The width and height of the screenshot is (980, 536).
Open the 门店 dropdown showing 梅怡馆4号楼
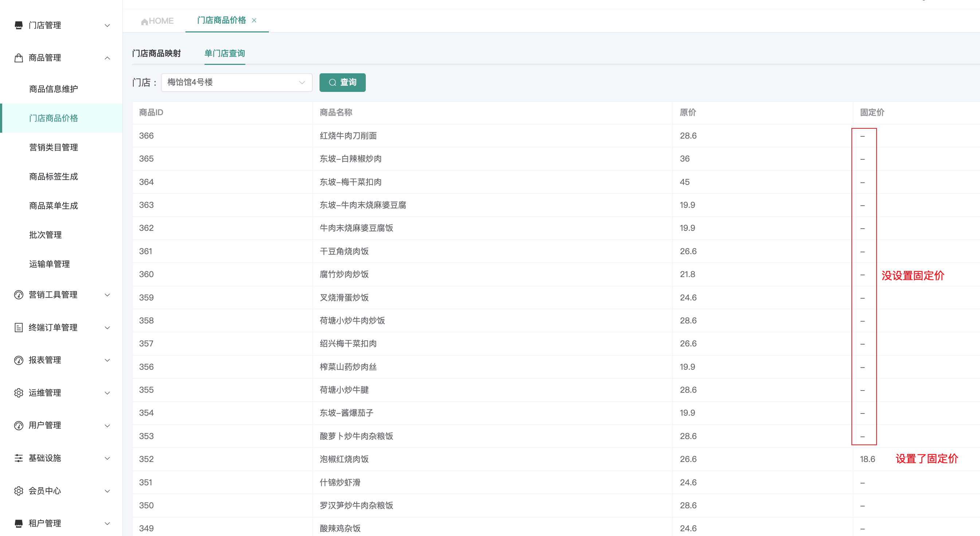(237, 82)
